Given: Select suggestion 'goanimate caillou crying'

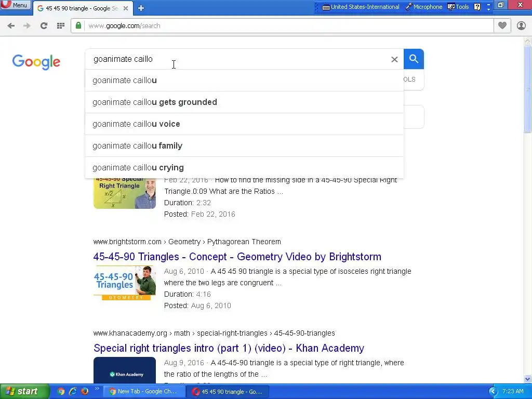Looking at the screenshot, I should [x=244, y=168].
